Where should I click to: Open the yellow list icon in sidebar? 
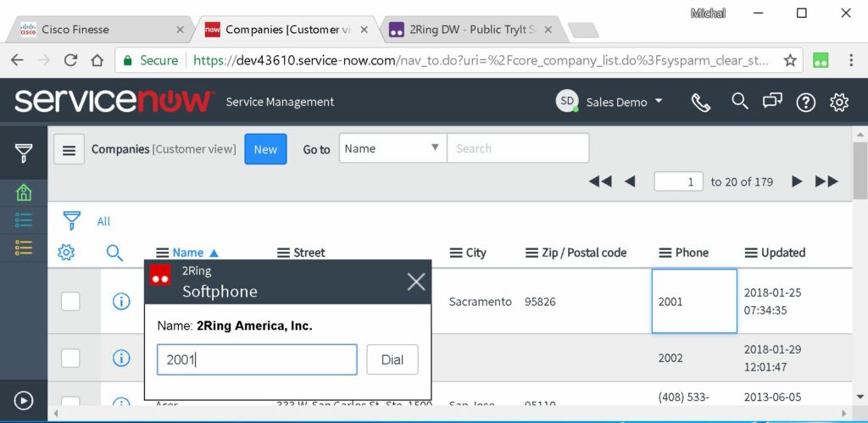(x=23, y=248)
